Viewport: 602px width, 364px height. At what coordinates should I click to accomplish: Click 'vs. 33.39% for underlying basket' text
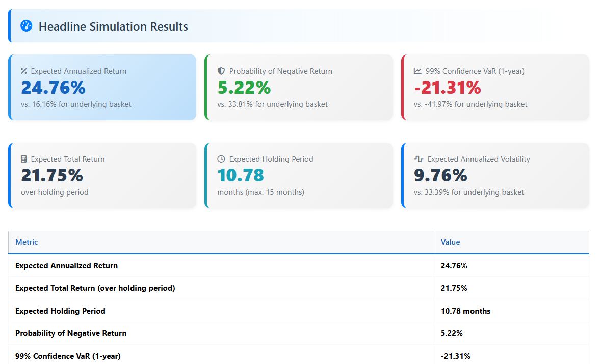pyautogui.click(x=469, y=192)
